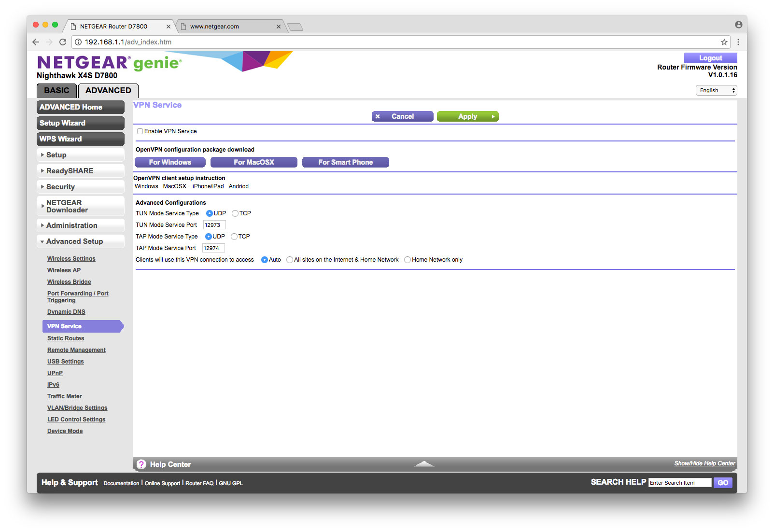Click the Enter Search Item field
This screenshot has height=532, width=774.
680,483
